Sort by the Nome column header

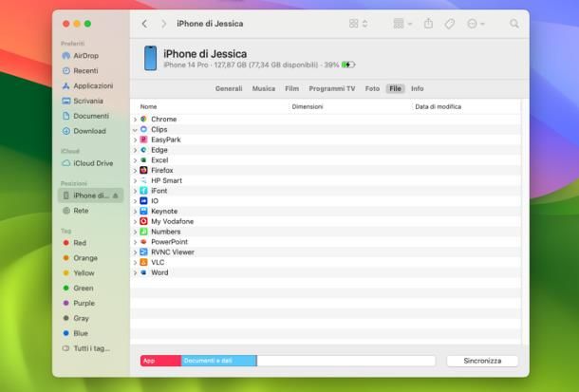click(148, 106)
